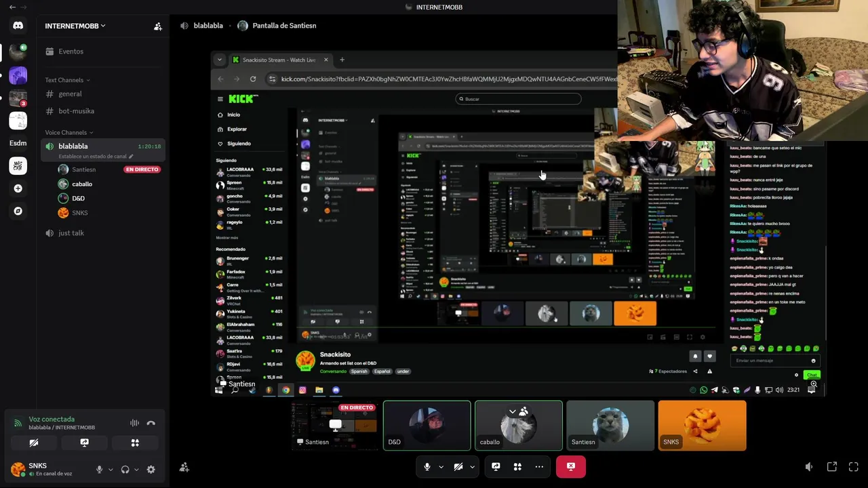The image size is (868, 488).
Task: Collapse participants chevron on caballo tile
Action: click(513, 411)
